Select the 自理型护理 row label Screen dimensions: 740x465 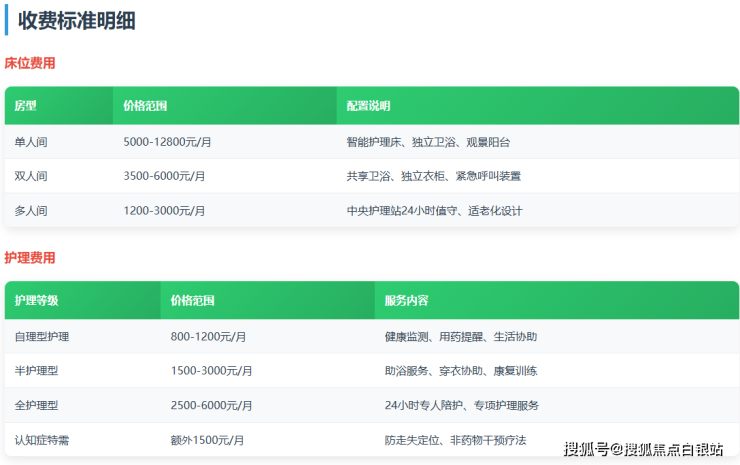pos(42,337)
